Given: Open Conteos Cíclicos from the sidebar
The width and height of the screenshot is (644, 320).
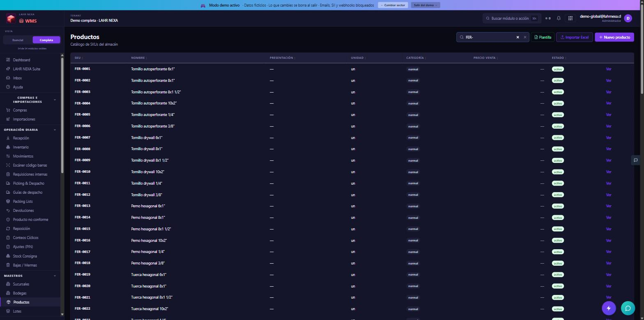Looking at the screenshot, I should point(25,238).
